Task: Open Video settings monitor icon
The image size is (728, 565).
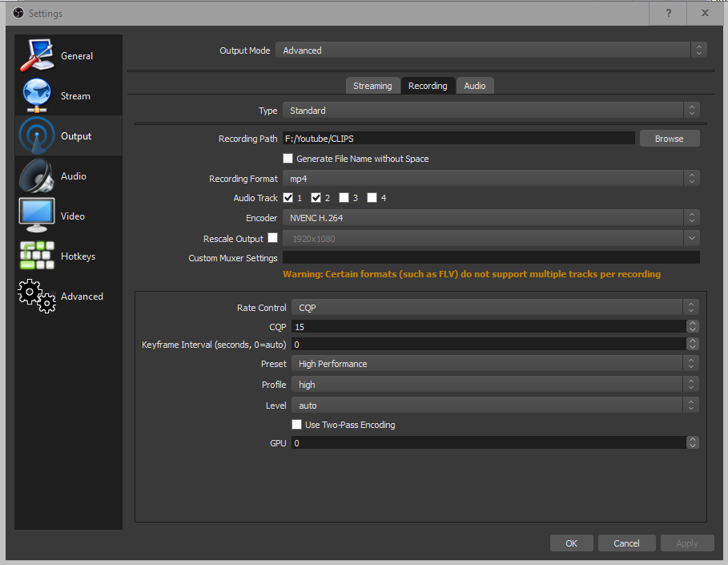Action: (x=37, y=216)
